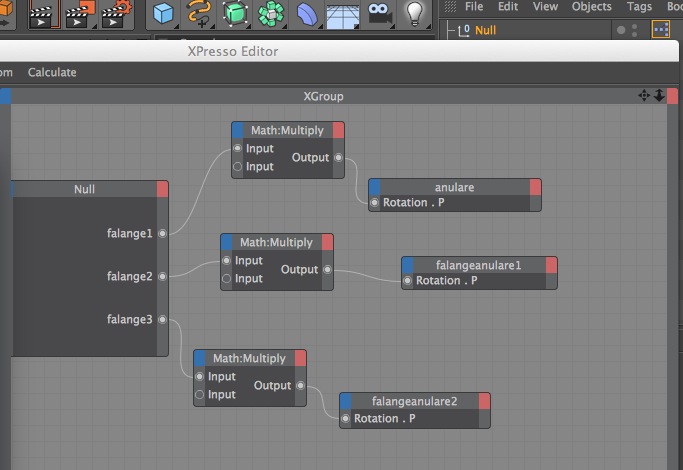Click the falange2 output port
683x470 pixels.
(162, 276)
